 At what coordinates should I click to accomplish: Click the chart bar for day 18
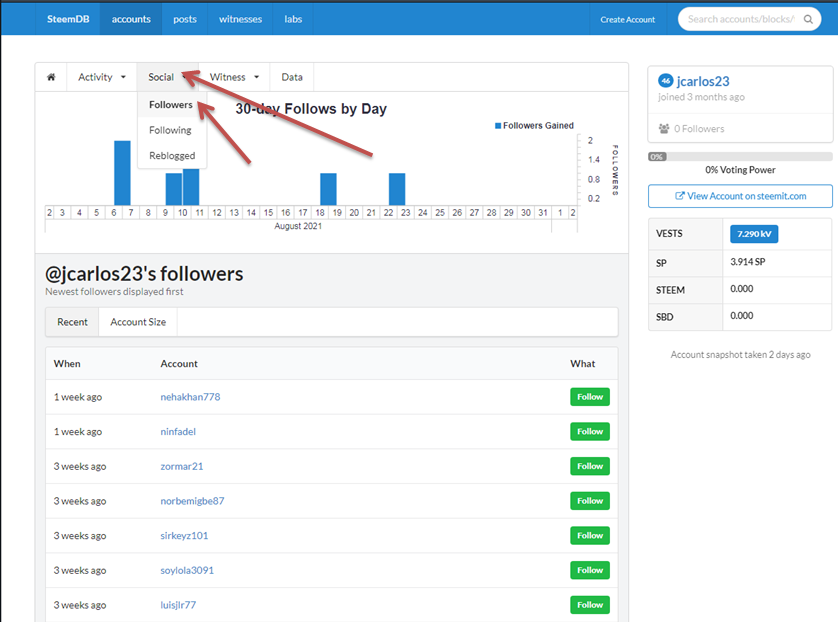(328, 189)
